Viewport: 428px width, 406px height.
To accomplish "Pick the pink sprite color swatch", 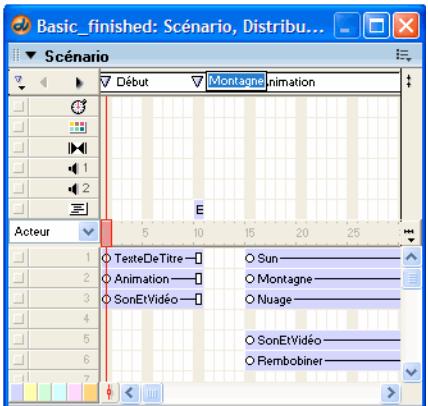I will (74, 393).
